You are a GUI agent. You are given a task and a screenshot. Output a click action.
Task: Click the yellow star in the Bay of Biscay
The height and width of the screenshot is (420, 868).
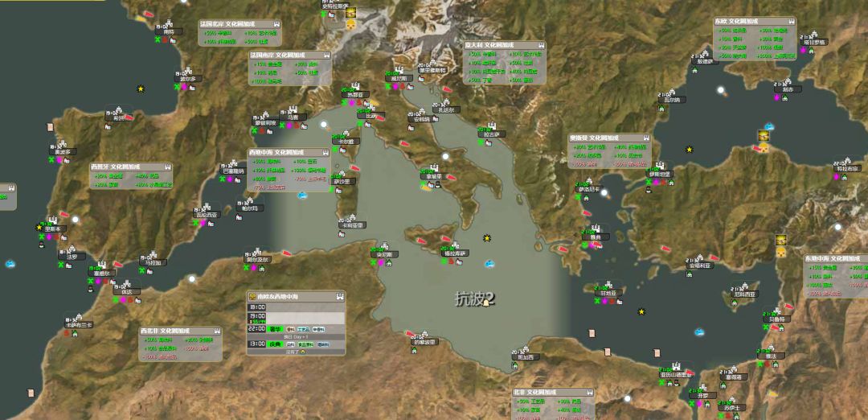tap(141, 89)
